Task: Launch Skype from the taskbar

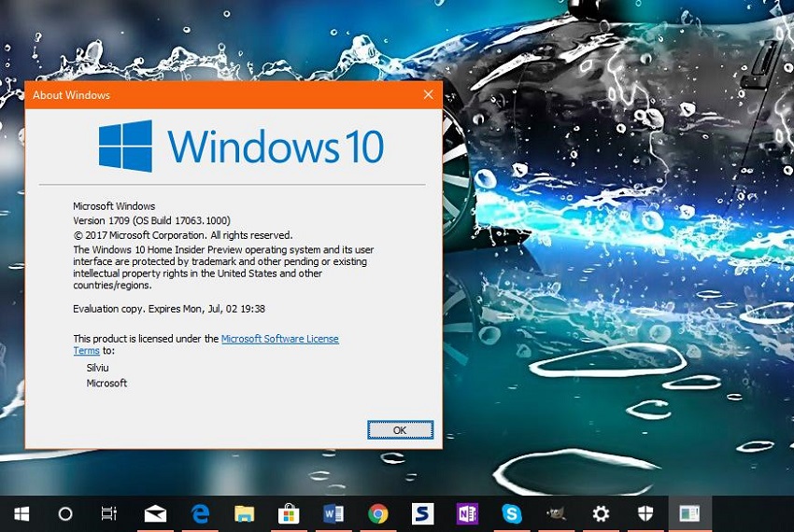Action: click(512, 513)
